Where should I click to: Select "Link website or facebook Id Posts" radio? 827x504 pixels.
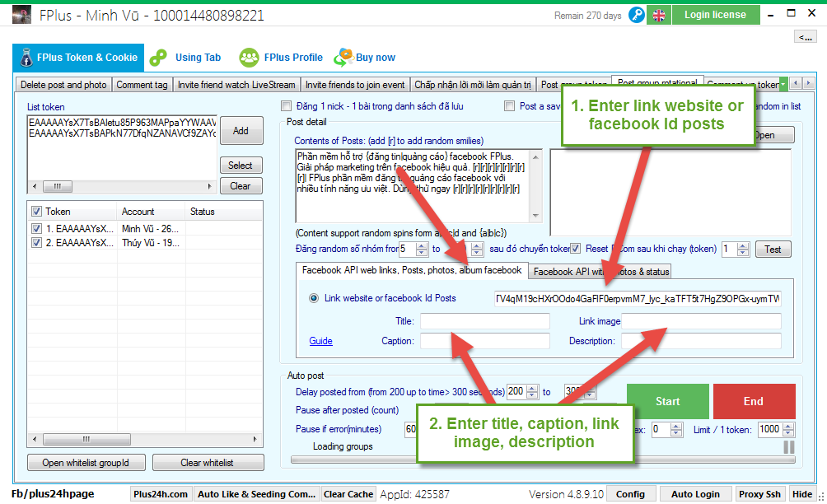[314, 298]
